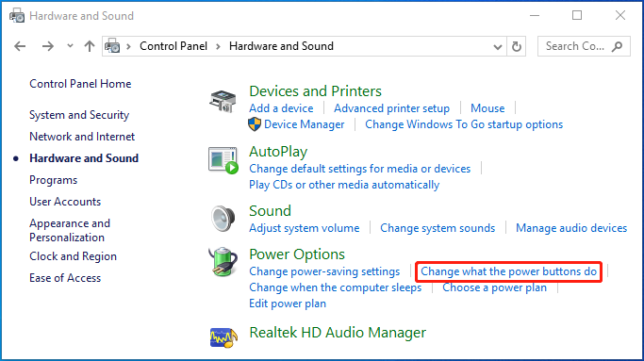Click the AutoPlay category icon

pos(223,160)
